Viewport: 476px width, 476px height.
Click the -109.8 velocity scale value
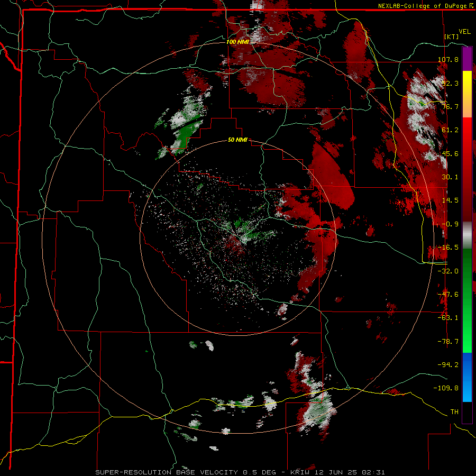click(x=446, y=388)
